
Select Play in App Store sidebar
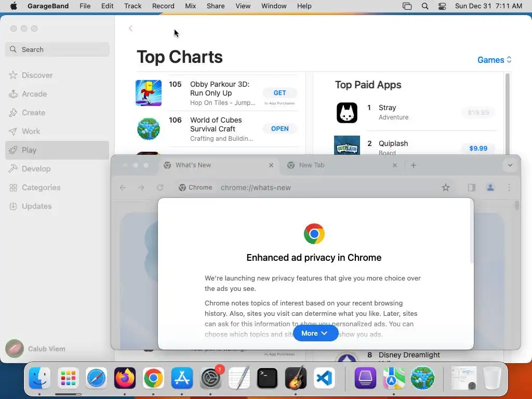(x=57, y=150)
